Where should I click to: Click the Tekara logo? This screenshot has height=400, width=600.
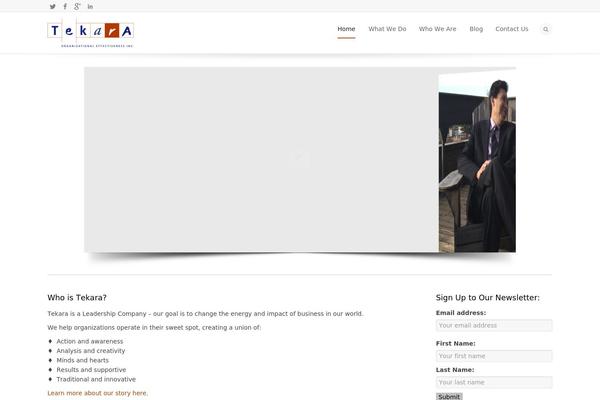pyautogui.click(x=91, y=33)
